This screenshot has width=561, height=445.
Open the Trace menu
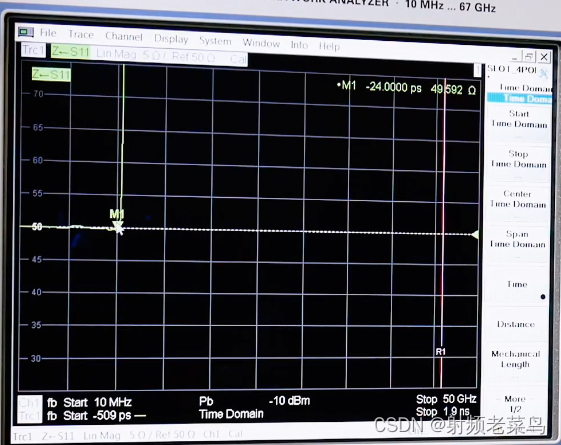click(81, 35)
